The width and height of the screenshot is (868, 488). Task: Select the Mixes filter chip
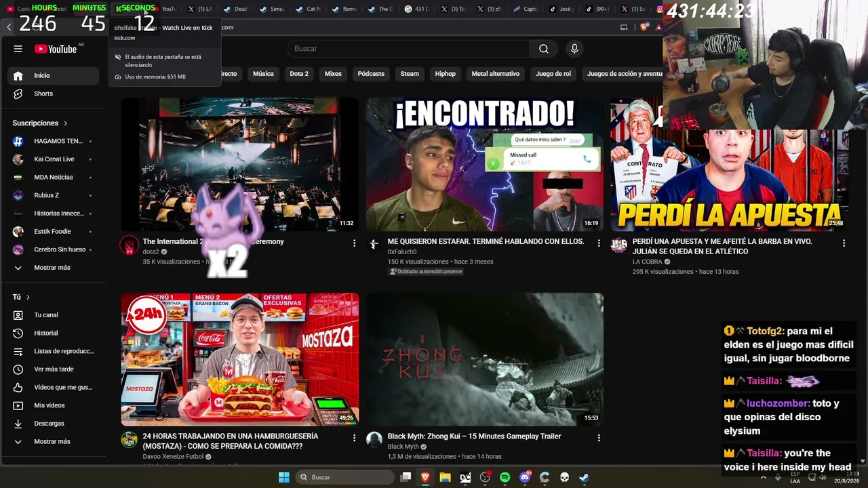coord(333,74)
